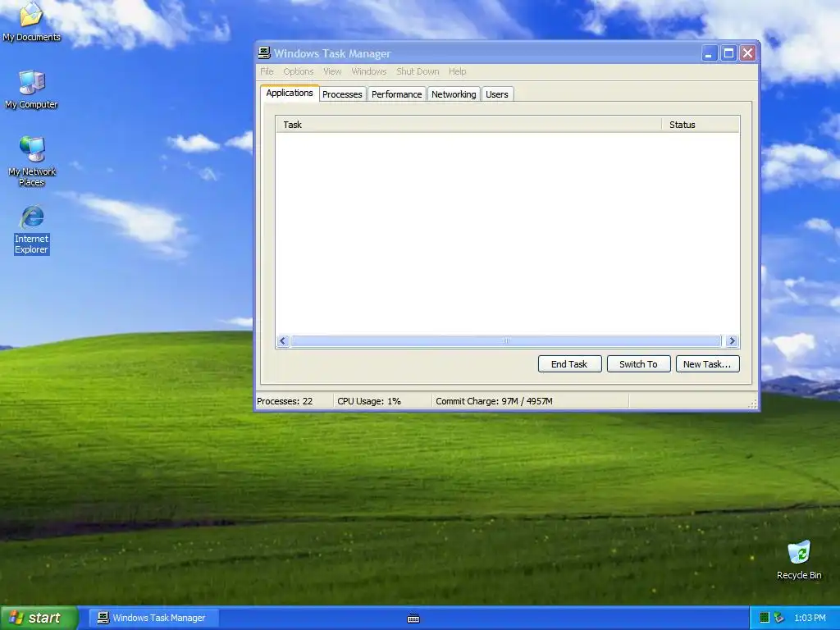Image resolution: width=840 pixels, height=630 pixels.
Task: Click the Task Manager title bar icon
Action: [263, 53]
